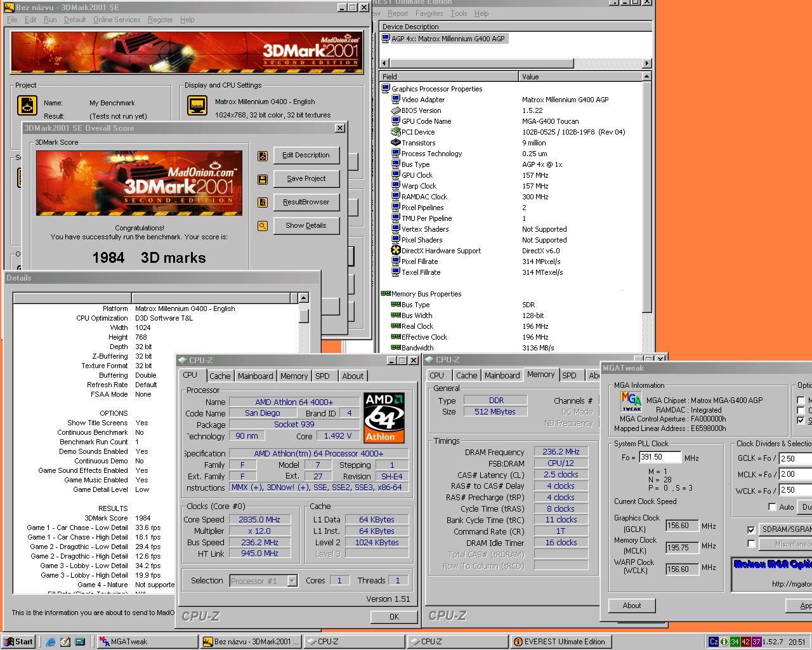Click the Graphics Processor Properties group icon
The width and height of the screenshot is (812, 650).
386,88
